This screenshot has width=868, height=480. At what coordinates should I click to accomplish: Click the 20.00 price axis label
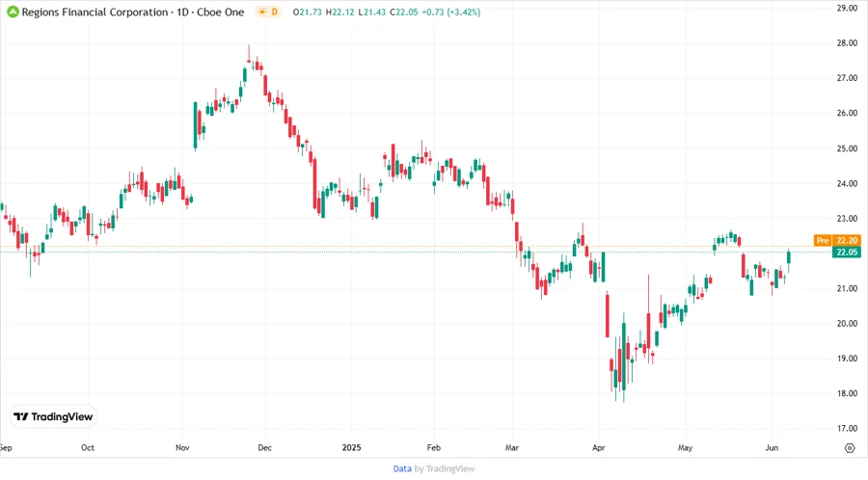point(847,324)
